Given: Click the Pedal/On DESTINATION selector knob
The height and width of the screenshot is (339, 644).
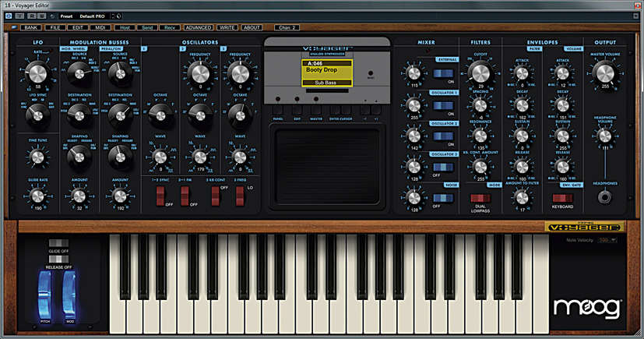Looking at the screenshot, I should point(121,115).
